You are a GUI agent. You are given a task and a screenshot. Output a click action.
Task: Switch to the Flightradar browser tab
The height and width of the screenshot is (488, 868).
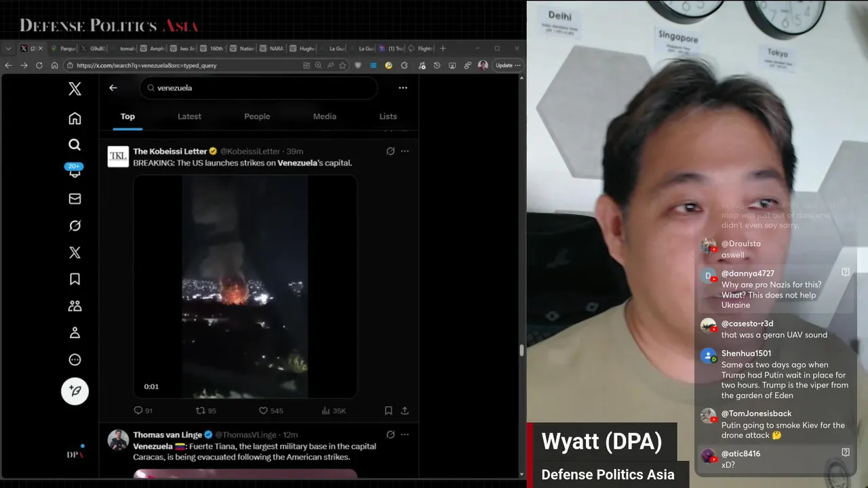point(420,48)
